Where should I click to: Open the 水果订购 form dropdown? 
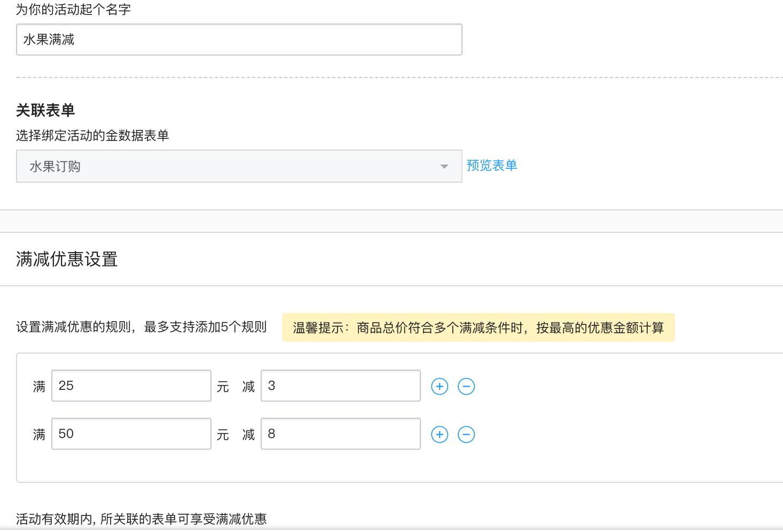coord(239,166)
